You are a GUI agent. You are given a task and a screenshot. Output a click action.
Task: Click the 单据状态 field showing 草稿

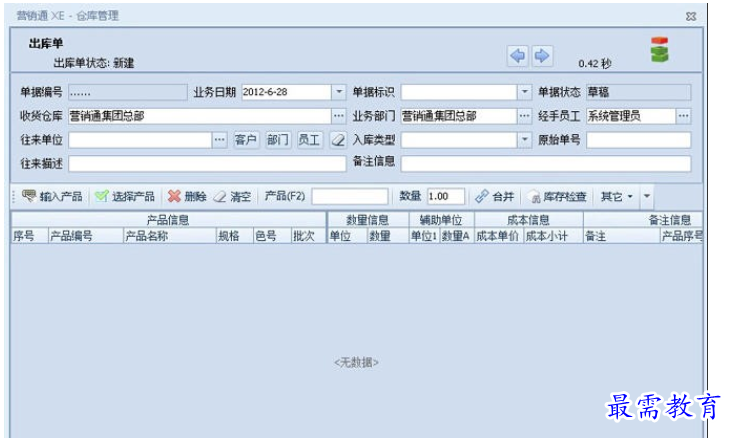pyautogui.click(x=638, y=92)
